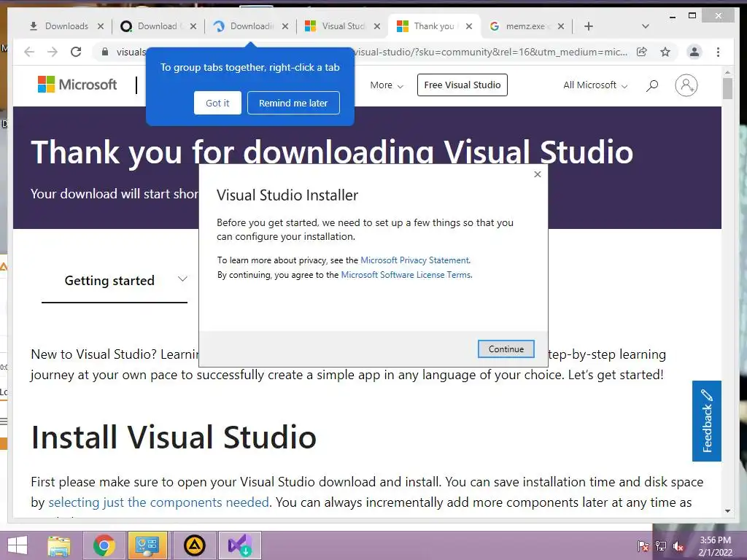Open the taskbar clock and date
This screenshot has height=560, width=747.
[x=715, y=546]
